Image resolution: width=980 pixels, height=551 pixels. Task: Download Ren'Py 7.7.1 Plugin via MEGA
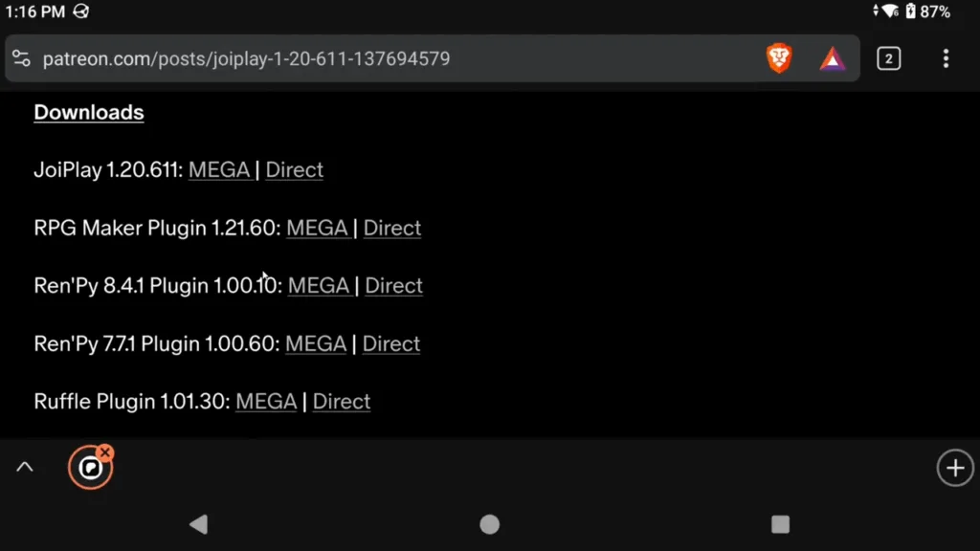[x=316, y=343]
